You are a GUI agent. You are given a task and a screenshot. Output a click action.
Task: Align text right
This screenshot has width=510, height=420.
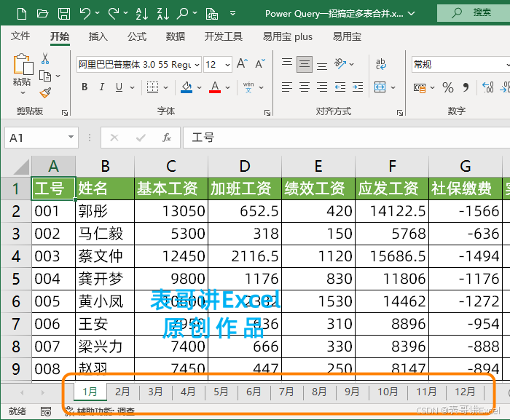coord(322,87)
